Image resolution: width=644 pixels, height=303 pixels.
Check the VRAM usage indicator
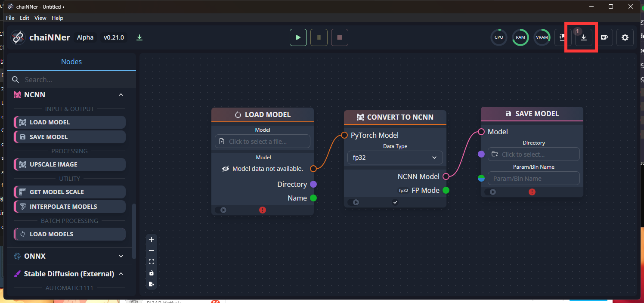tap(542, 37)
